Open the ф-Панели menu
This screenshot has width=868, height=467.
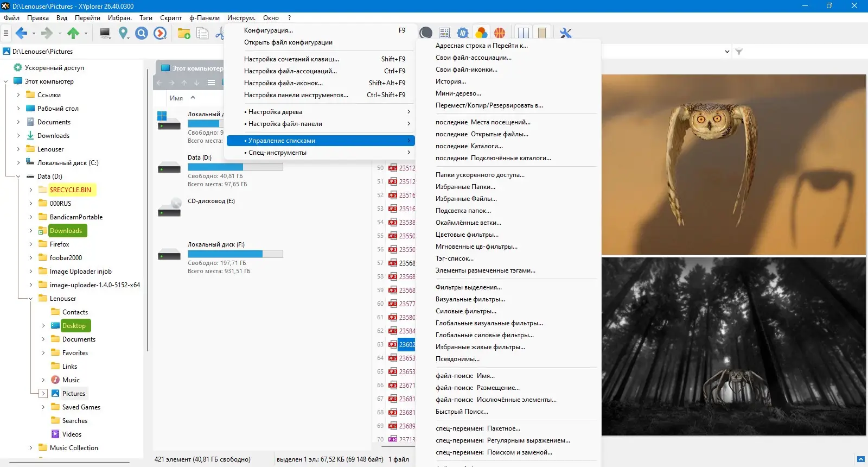(205, 18)
